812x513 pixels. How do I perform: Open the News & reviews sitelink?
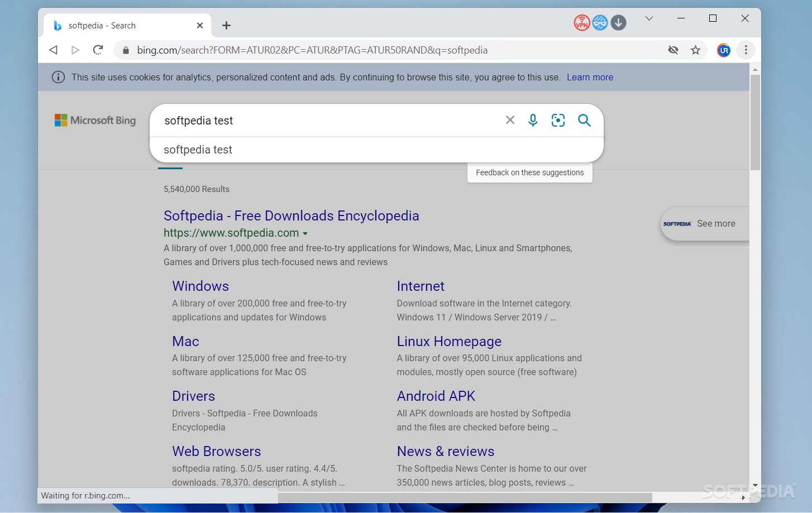[446, 451]
